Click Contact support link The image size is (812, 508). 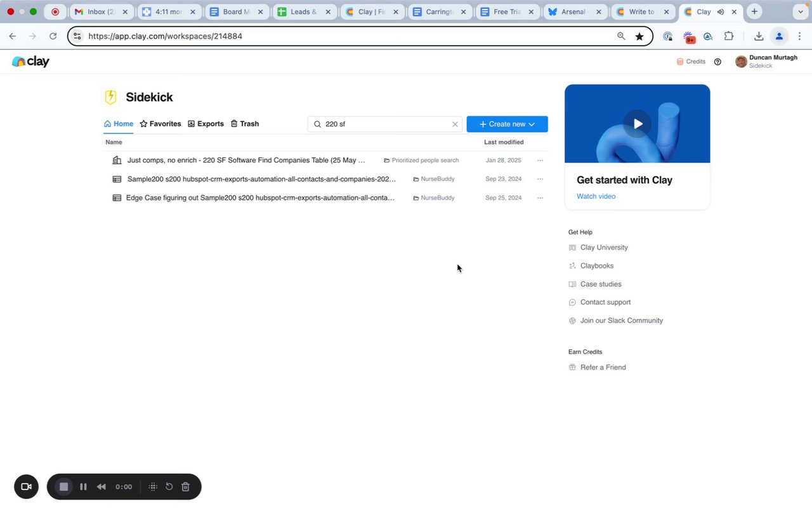tap(599, 302)
